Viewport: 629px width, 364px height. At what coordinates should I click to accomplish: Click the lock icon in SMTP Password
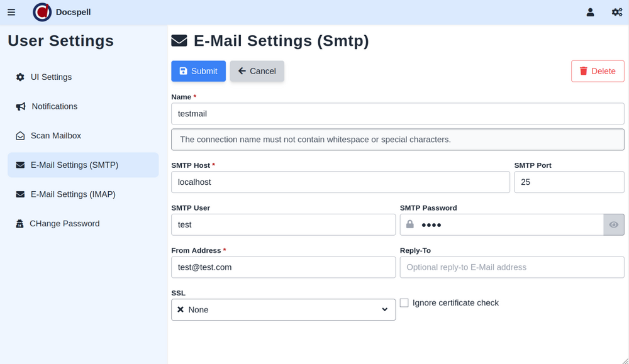tap(410, 224)
